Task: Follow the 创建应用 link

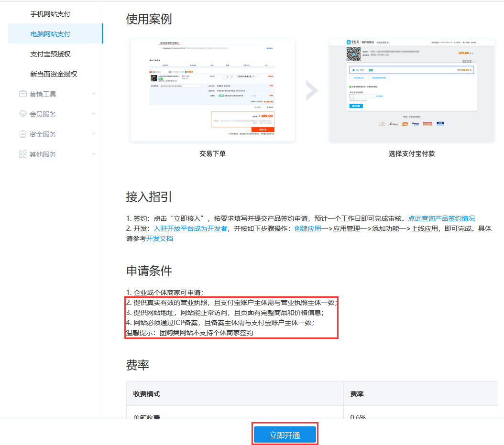Action: (x=307, y=228)
